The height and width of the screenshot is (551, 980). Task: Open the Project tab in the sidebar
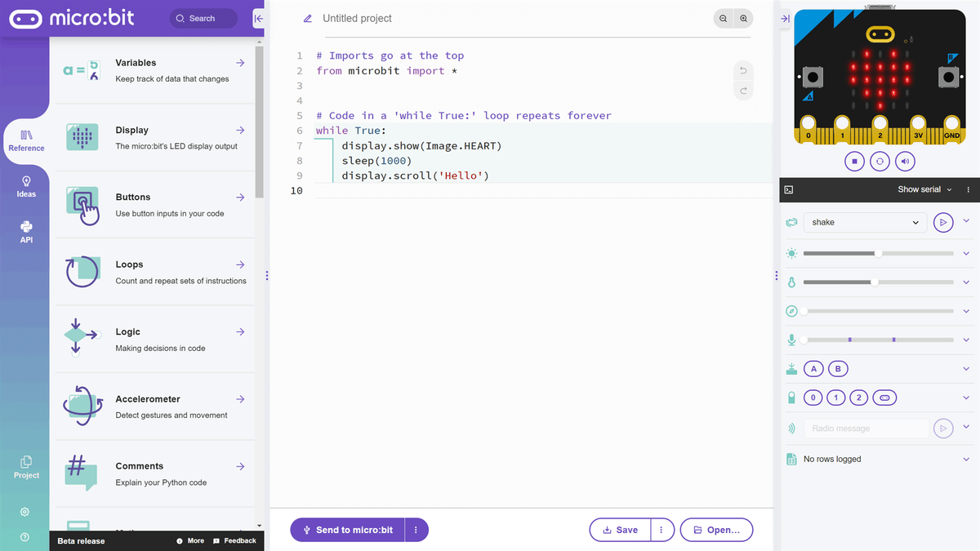pos(25,465)
